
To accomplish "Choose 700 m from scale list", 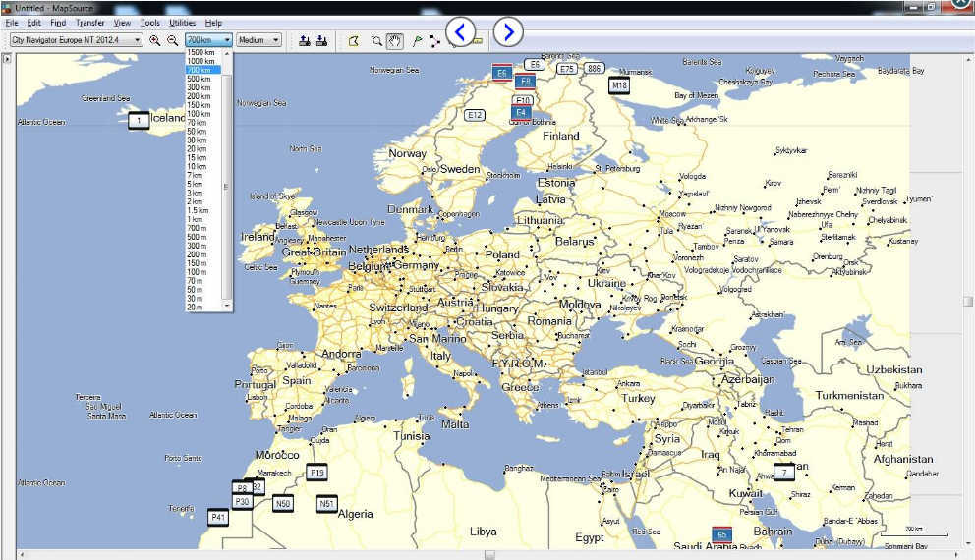I will 203,228.
